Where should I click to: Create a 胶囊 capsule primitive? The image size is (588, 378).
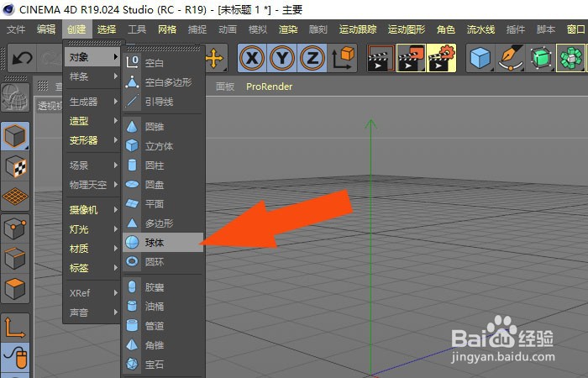tap(163, 287)
